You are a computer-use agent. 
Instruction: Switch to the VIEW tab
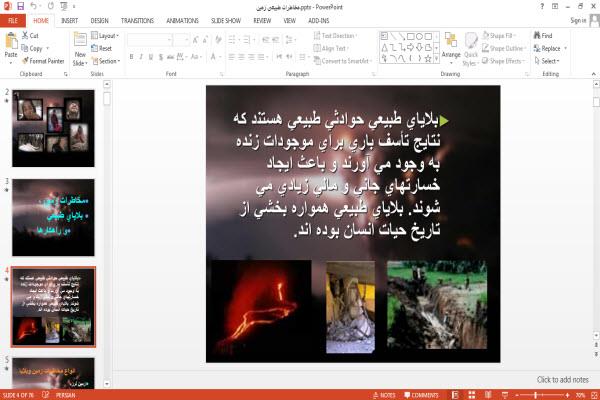[290, 21]
